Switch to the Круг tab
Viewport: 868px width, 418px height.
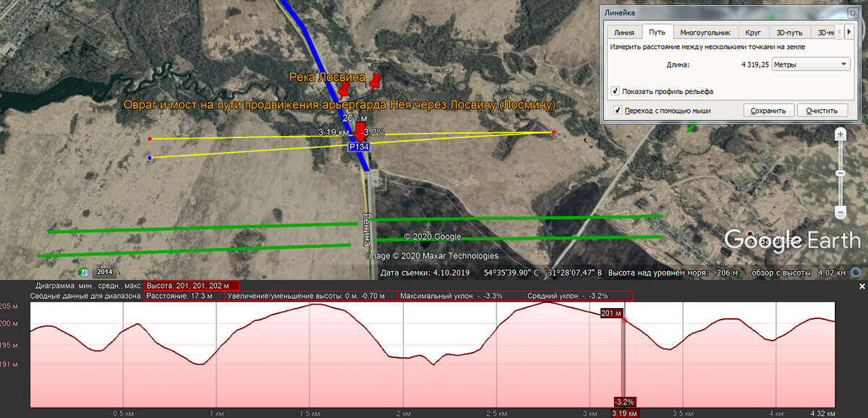(753, 33)
